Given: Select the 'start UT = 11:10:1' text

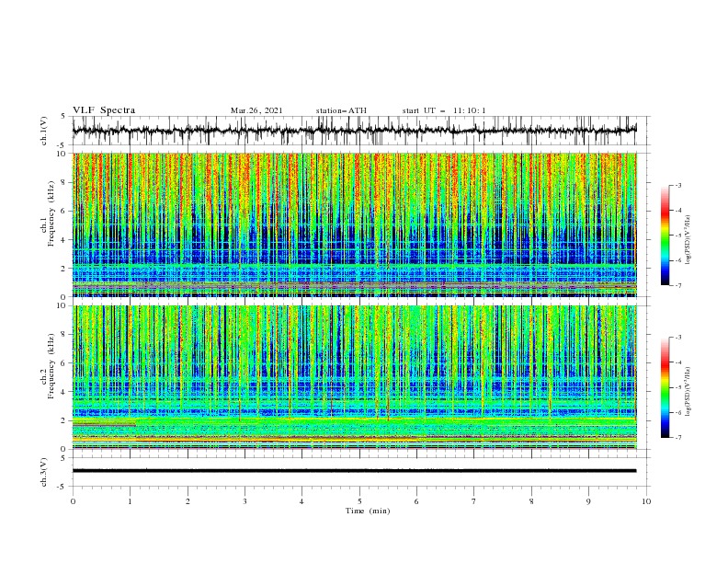Looking at the screenshot, I should [444, 110].
